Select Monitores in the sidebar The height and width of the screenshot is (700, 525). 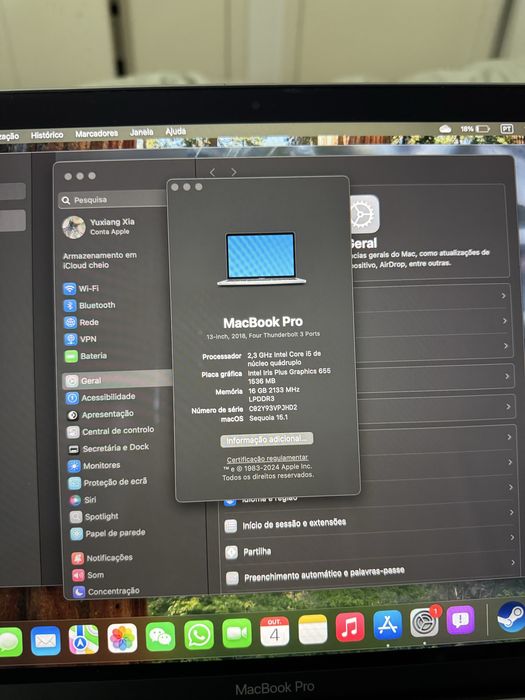click(x=94, y=466)
